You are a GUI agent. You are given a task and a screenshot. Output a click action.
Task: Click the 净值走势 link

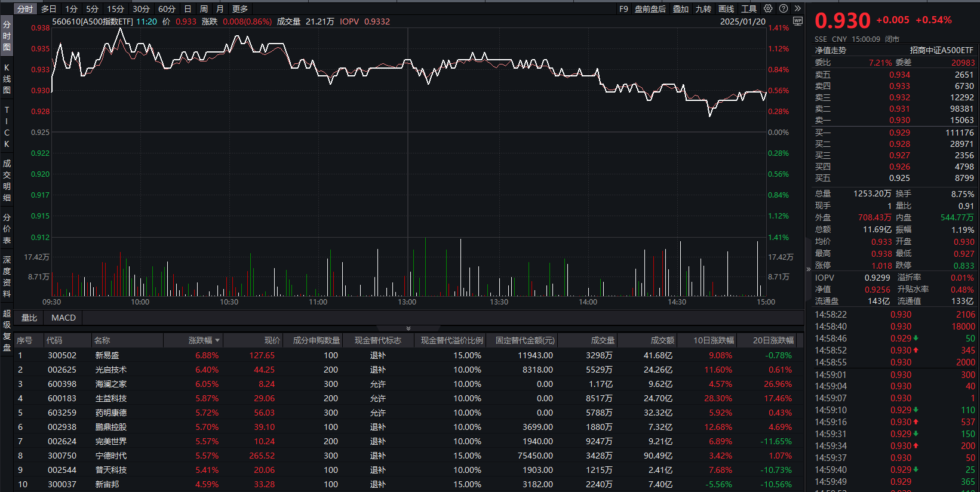coord(831,50)
